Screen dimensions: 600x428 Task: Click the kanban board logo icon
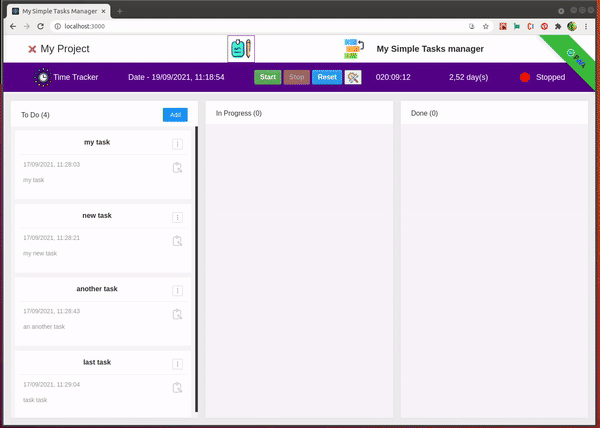point(354,49)
